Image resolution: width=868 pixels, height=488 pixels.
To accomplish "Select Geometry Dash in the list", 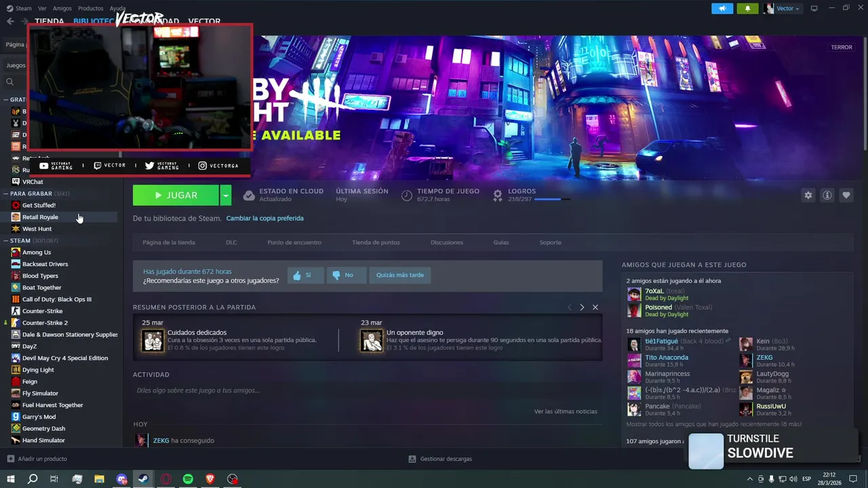I will 43,428.
